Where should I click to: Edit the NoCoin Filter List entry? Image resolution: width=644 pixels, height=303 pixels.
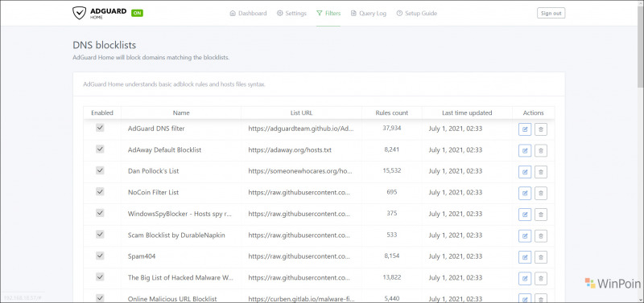(x=525, y=193)
